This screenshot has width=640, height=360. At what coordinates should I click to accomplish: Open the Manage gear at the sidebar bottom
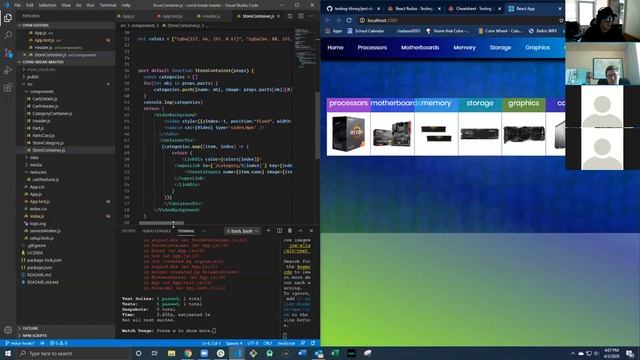click(x=8, y=330)
